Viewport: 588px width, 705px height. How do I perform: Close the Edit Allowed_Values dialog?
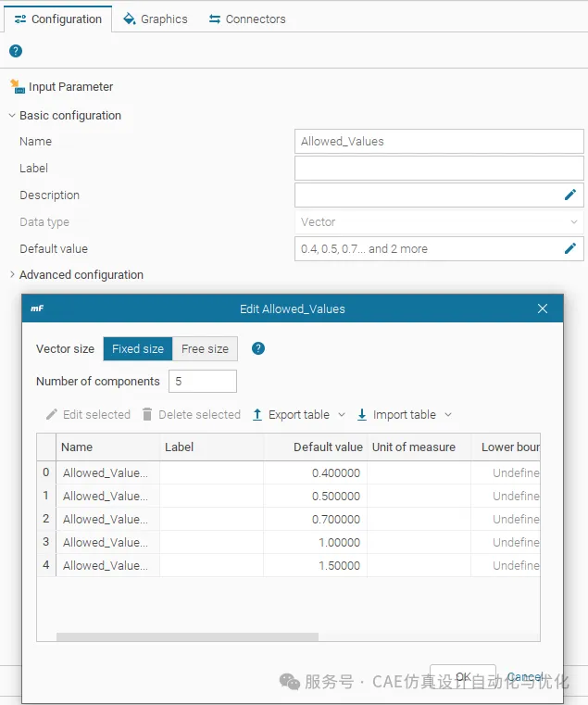point(543,308)
